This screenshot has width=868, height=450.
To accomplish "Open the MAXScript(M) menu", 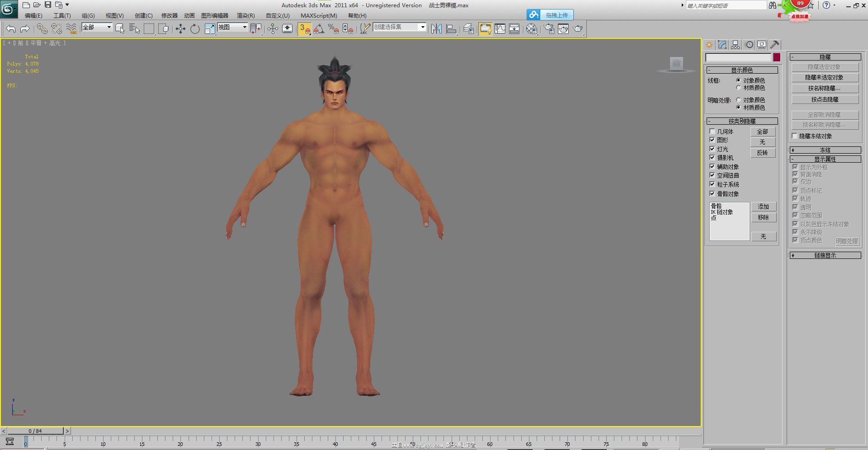I will click(x=319, y=15).
